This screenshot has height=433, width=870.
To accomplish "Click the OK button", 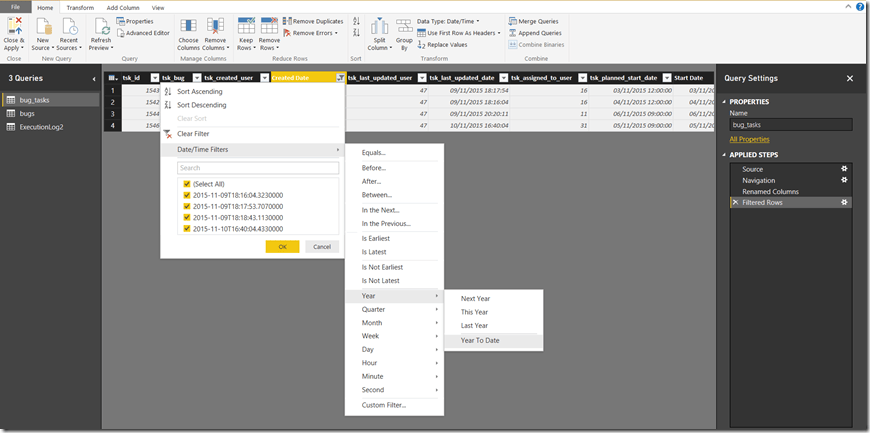I will 282,246.
